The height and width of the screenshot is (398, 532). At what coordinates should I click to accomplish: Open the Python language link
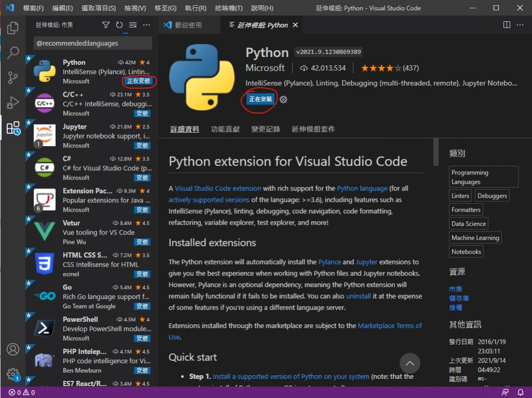(x=362, y=188)
